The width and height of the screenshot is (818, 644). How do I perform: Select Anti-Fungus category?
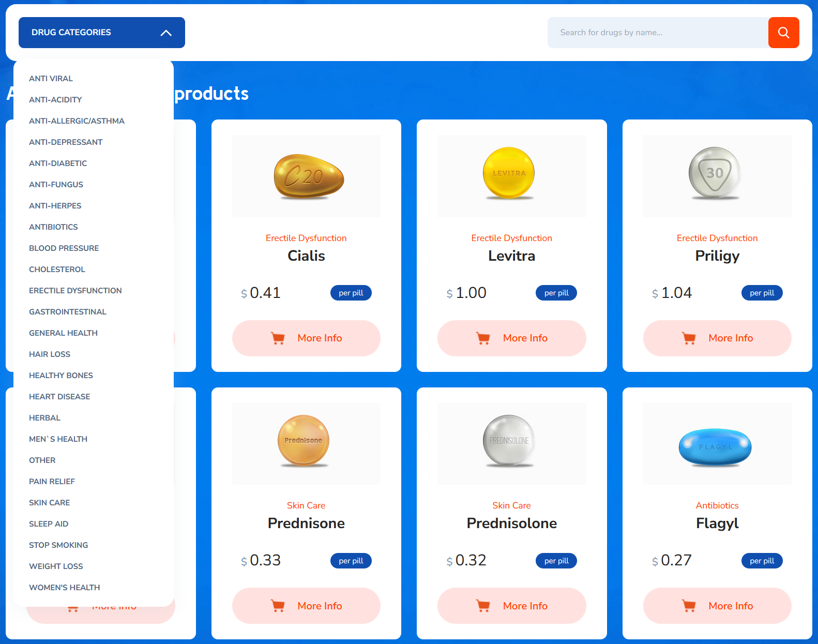[x=56, y=185]
